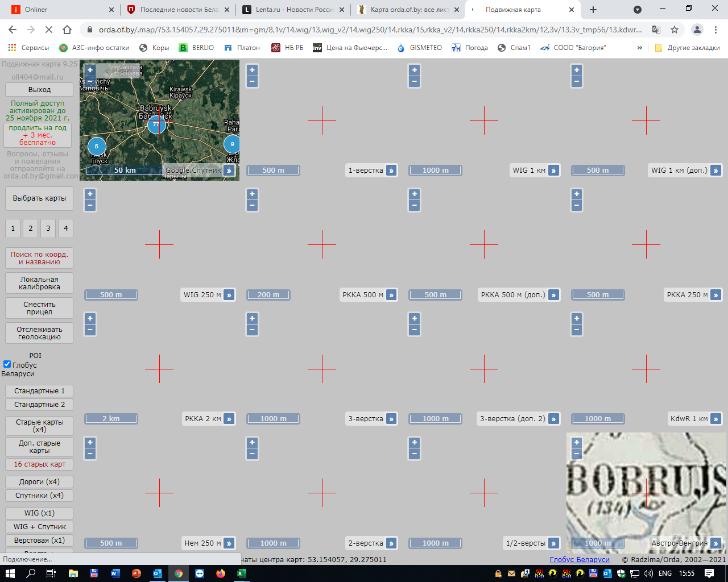
Task: Open Excel from the taskbar
Action: [x=241, y=573]
